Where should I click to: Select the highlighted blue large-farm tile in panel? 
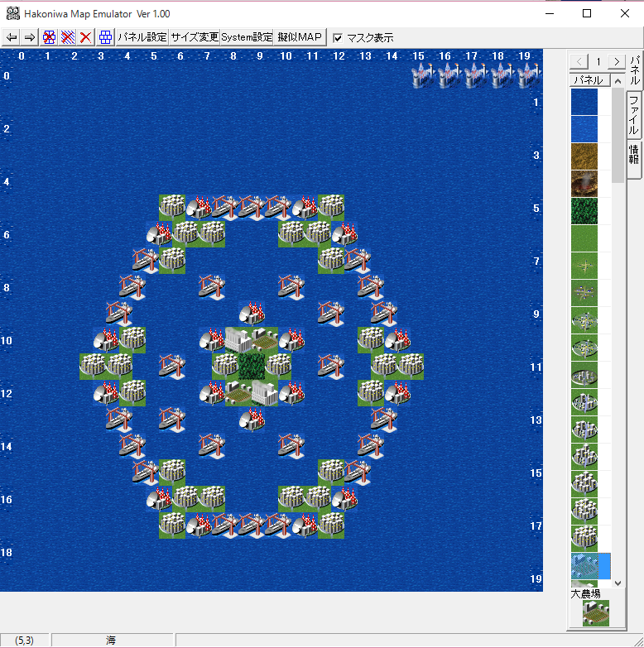coord(591,566)
